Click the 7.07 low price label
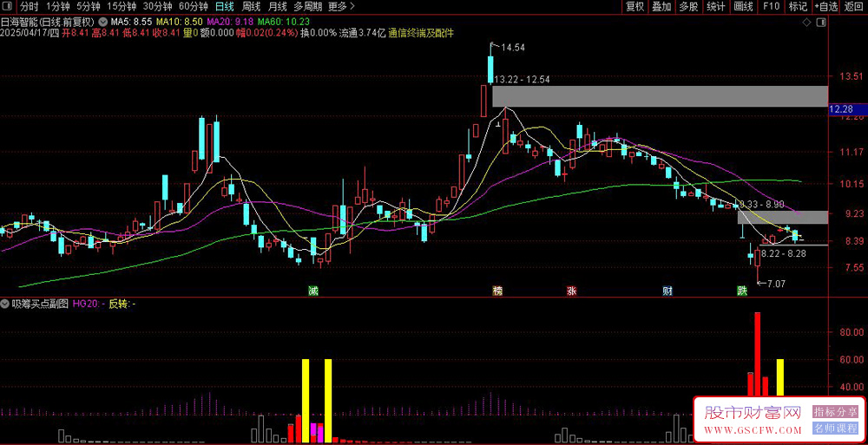This screenshot has height=445, width=868. [776, 284]
